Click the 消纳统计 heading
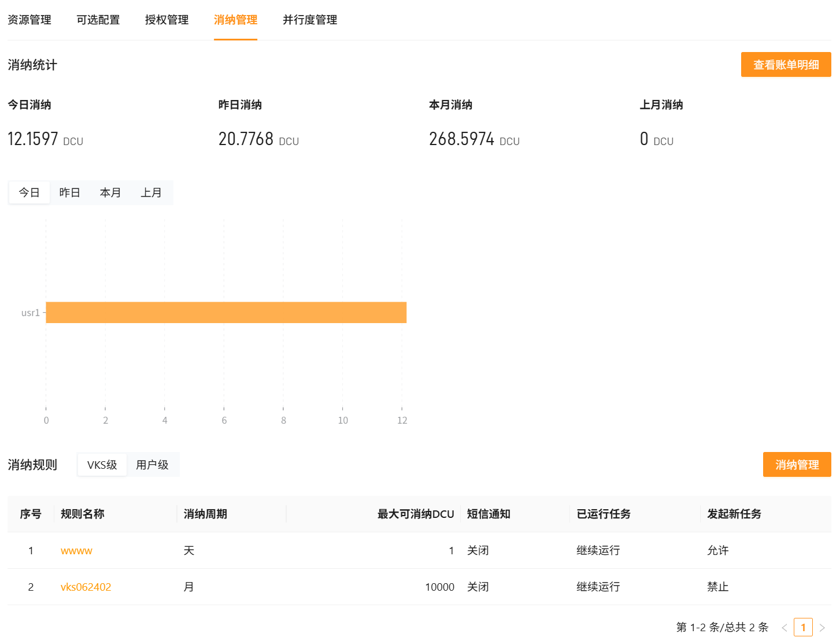 [x=32, y=65]
